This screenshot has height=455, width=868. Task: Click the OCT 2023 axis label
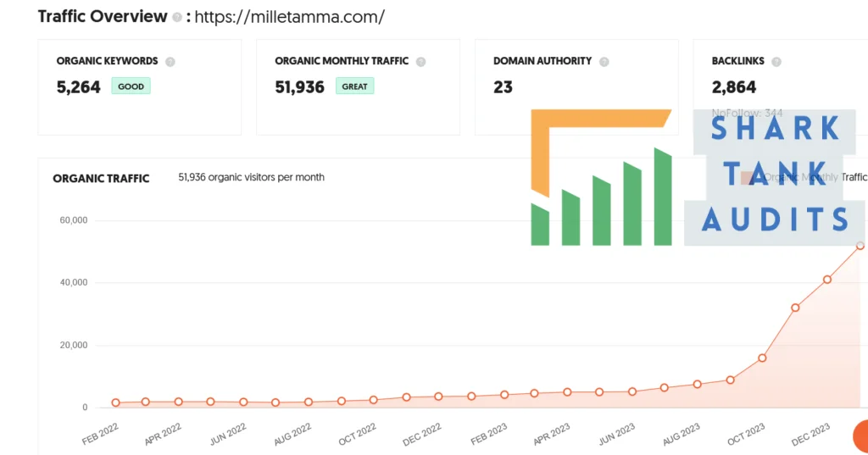(746, 434)
